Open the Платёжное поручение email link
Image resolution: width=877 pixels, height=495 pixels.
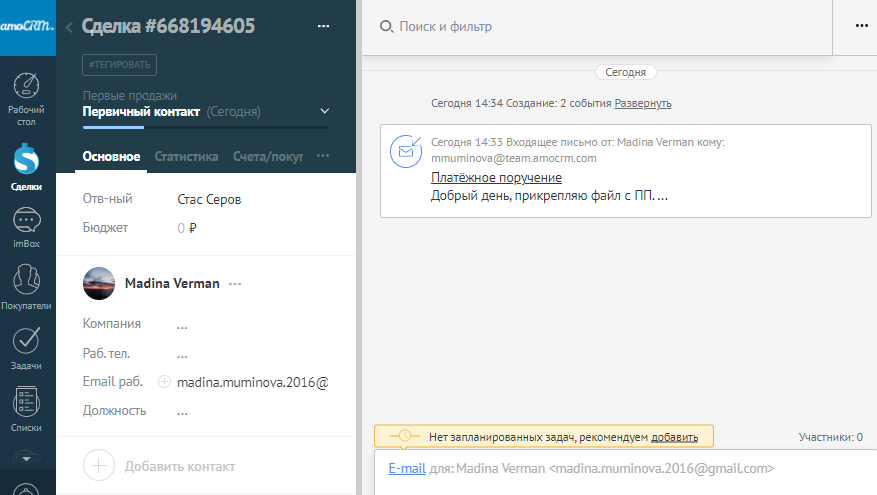pos(482,178)
